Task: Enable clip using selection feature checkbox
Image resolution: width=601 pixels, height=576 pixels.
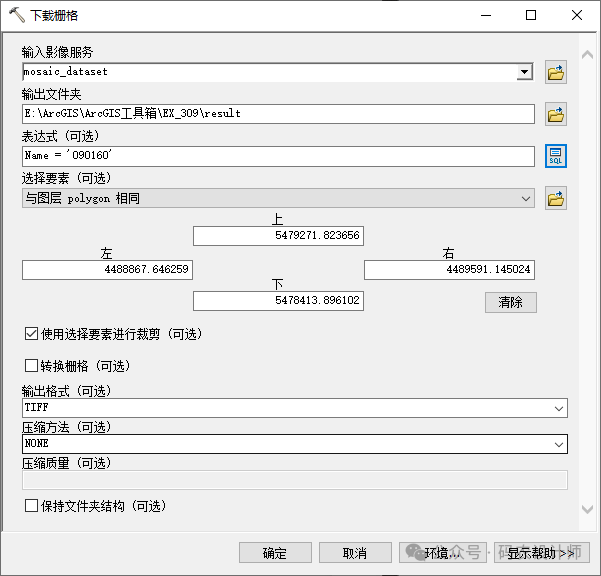Action: pos(31,333)
